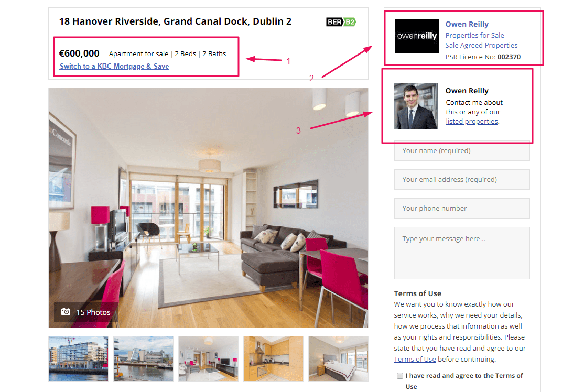The height and width of the screenshot is (392, 584).
Task: Open the building exterior thumbnail
Action: [x=78, y=358]
